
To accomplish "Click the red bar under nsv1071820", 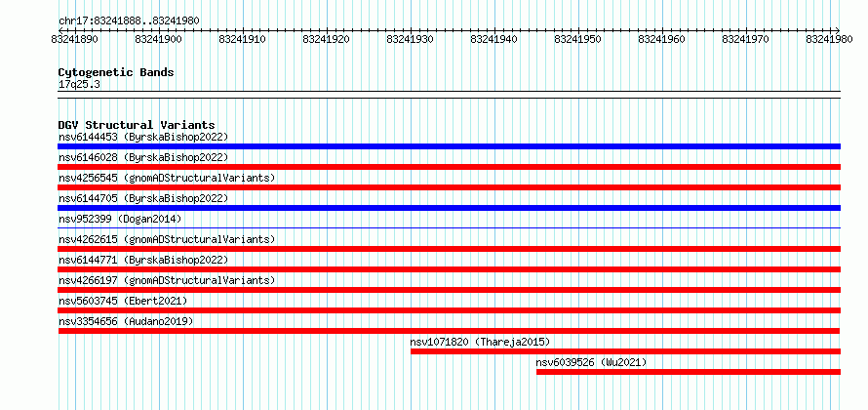I will pos(625,351).
